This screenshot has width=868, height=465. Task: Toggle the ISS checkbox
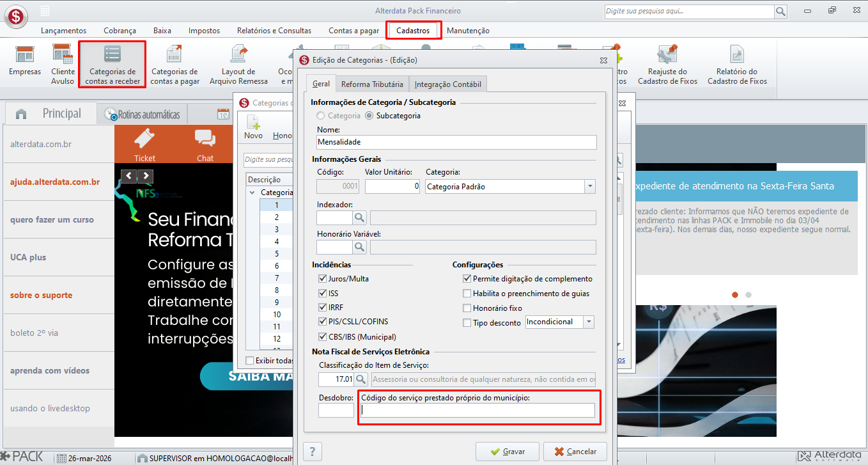[323, 293]
